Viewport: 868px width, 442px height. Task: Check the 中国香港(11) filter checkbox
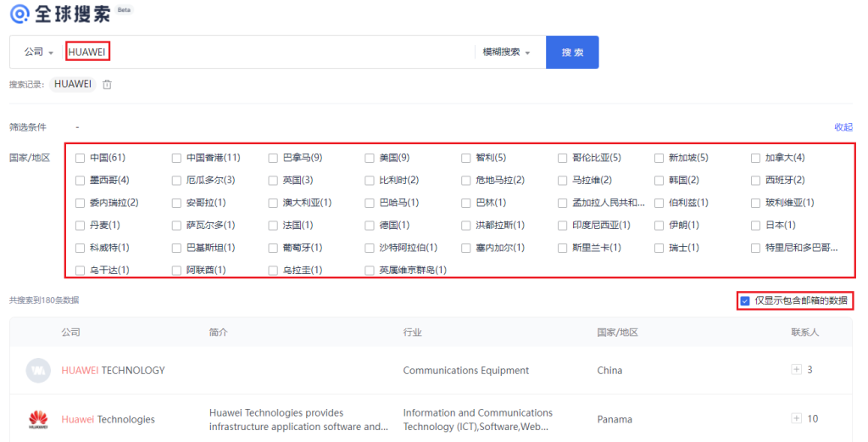click(x=176, y=158)
